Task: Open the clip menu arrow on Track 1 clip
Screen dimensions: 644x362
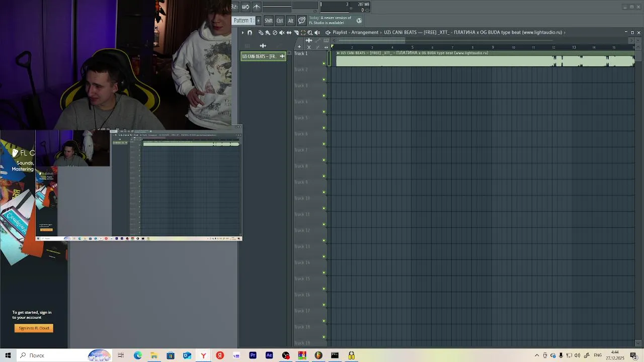Action: (x=339, y=53)
